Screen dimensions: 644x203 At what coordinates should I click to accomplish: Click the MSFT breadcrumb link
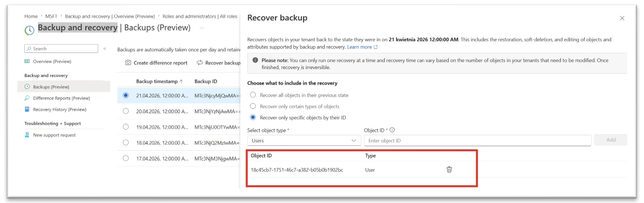coord(51,16)
